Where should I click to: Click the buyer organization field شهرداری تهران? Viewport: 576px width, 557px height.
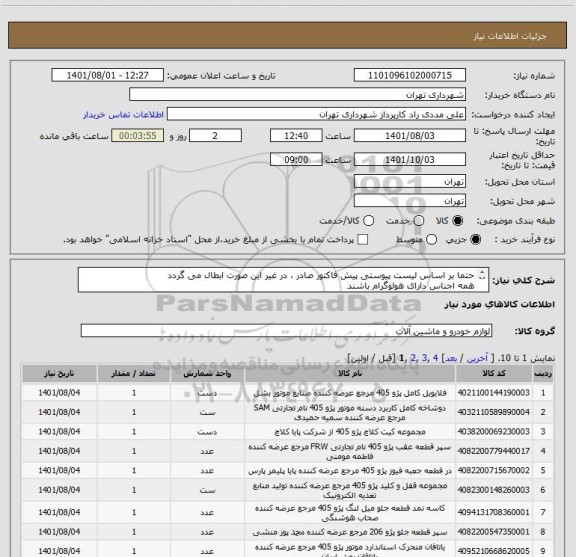297,95
